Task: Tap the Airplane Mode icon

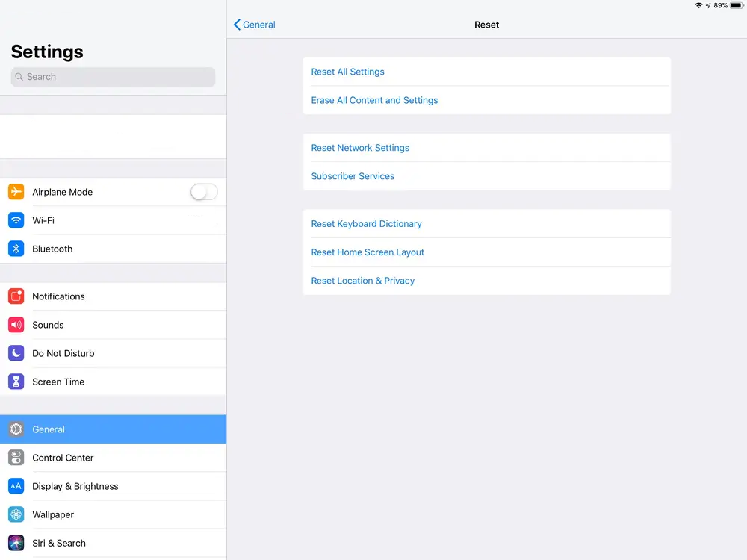Action: pyautogui.click(x=16, y=192)
